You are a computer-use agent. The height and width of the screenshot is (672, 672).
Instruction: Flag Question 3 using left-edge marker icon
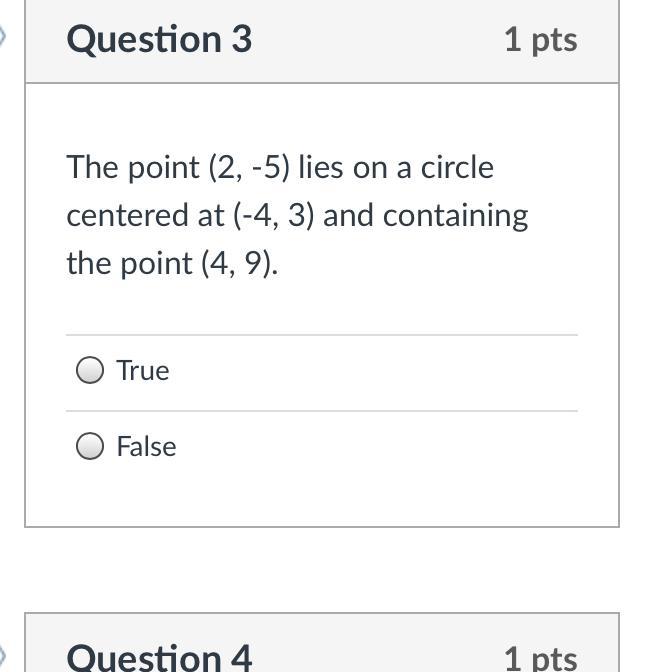coord(3,38)
